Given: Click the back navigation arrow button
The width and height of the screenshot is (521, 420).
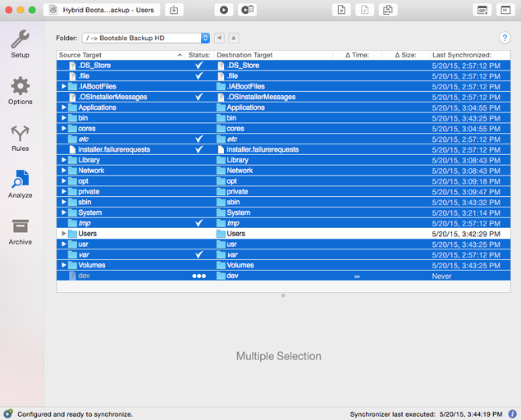Looking at the screenshot, I should (219, 38).
